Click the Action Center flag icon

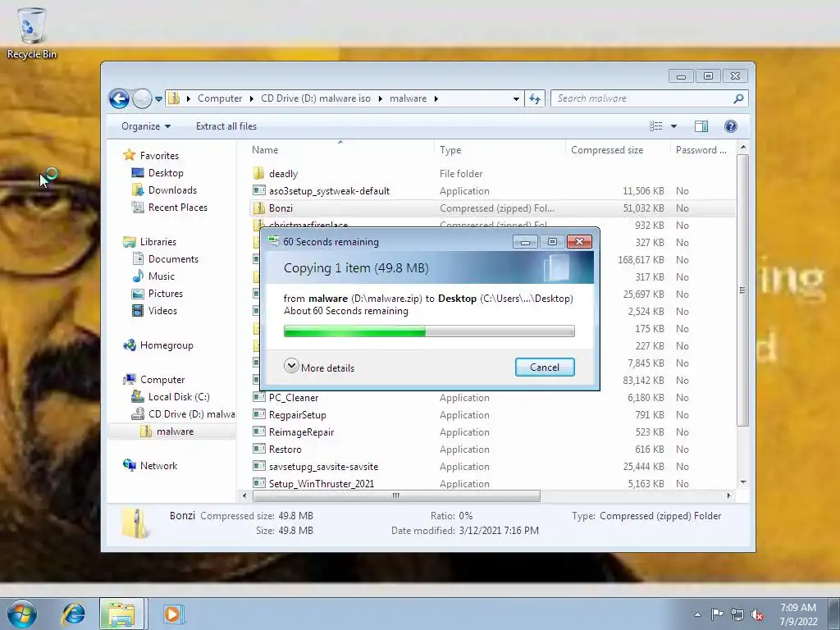coord(717,614)
